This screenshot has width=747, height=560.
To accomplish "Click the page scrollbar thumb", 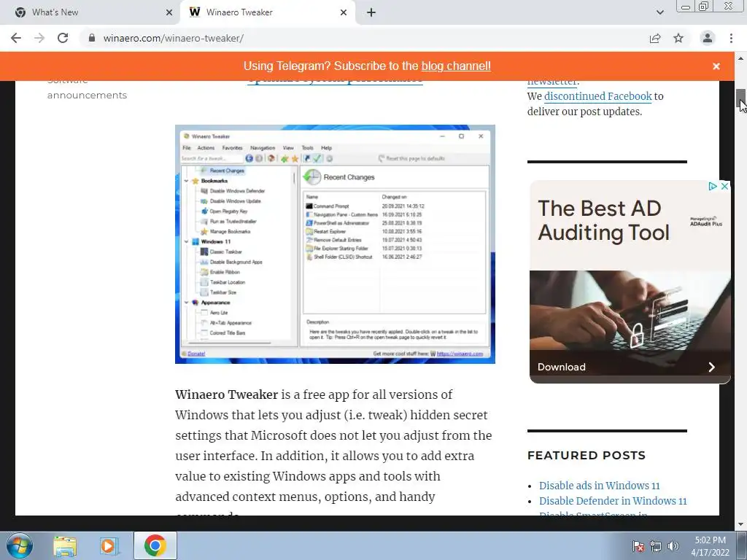I will point(741,99).
